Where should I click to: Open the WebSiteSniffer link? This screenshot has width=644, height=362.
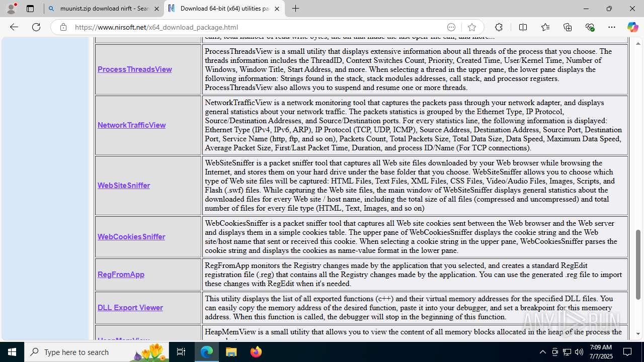point(124,186)
